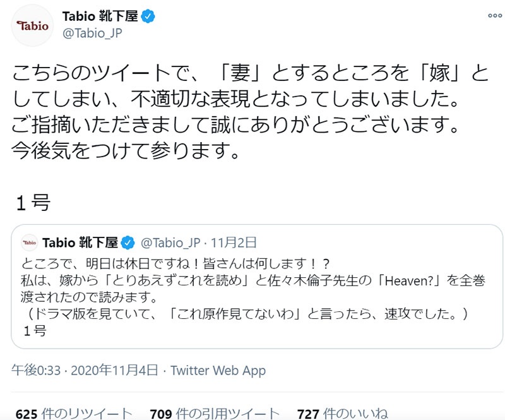Viewport: 505px width, 420px height.
Task: Click the blue check to view verification info
Action: (146, 16)
